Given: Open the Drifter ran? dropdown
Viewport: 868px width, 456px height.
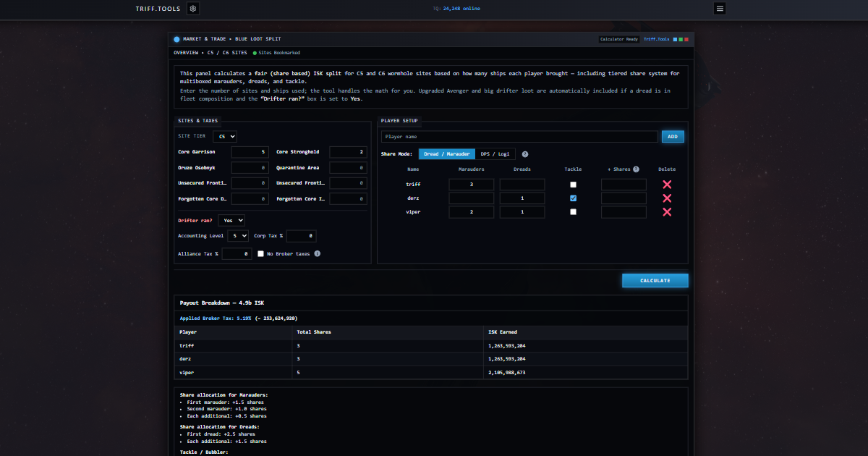Looking at the screenshot, I should (x=233, y=220).
